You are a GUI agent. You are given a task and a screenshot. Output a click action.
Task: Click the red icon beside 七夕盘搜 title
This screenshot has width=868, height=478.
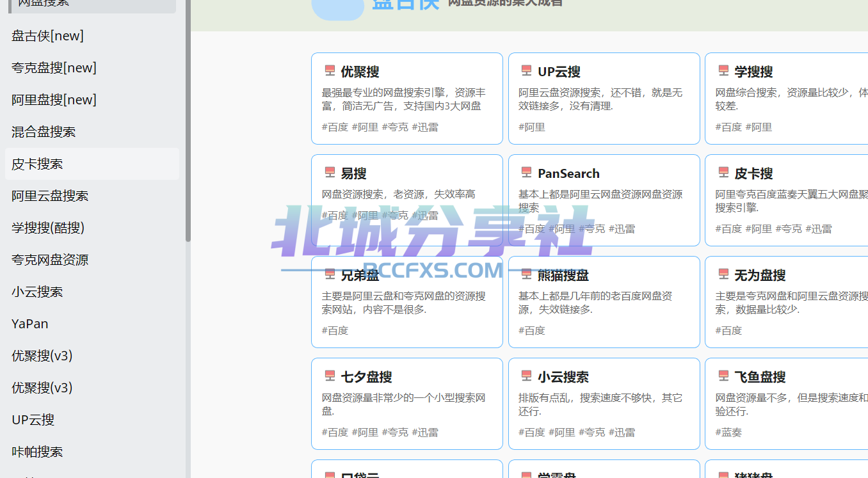330,376
